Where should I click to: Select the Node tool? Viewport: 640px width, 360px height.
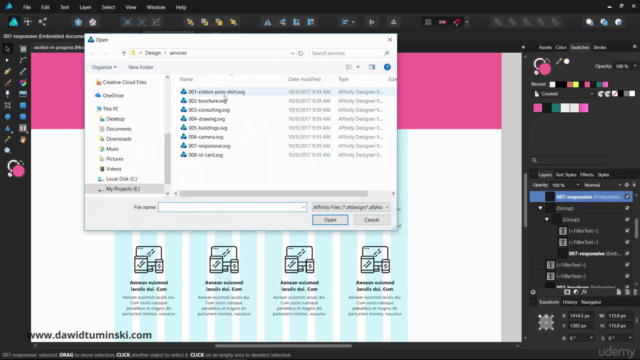click(7, 60)
